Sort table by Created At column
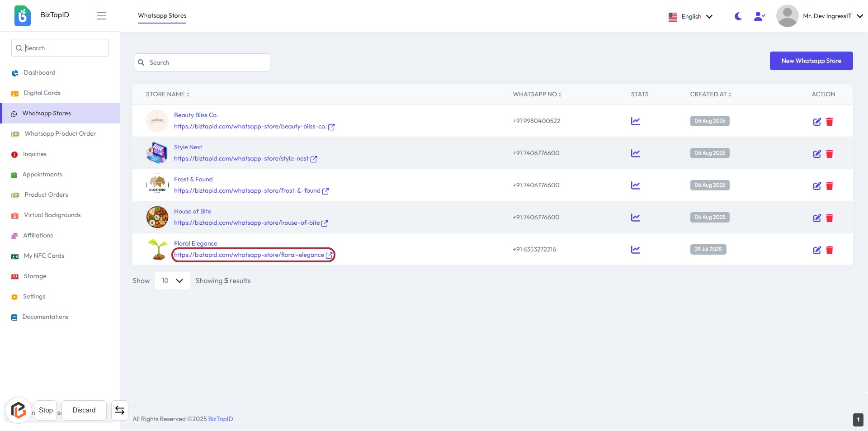868x431 pixels. click(x=710, y=95)
